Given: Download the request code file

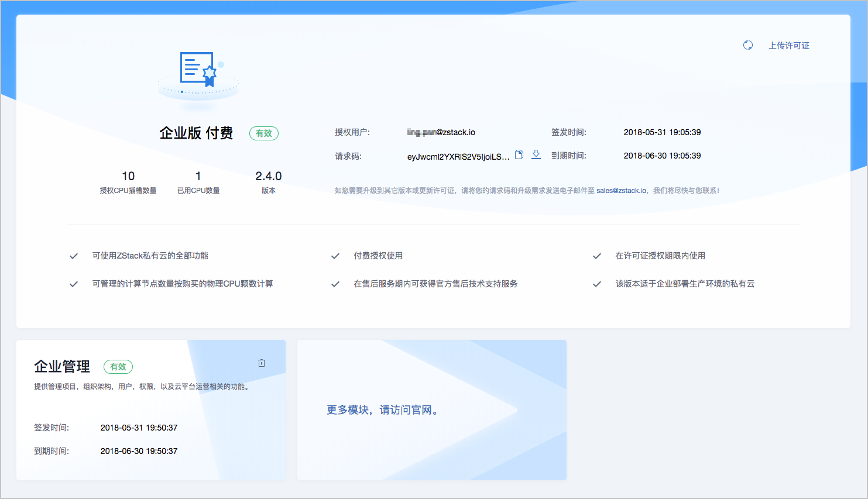Looking at the screenshot, I should 536,154.
